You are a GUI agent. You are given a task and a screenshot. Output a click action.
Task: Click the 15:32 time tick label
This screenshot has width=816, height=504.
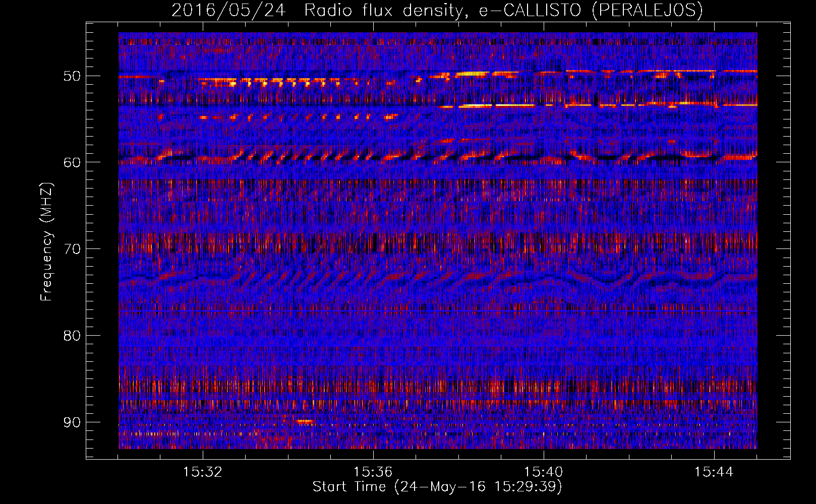(x=203, y=472)
